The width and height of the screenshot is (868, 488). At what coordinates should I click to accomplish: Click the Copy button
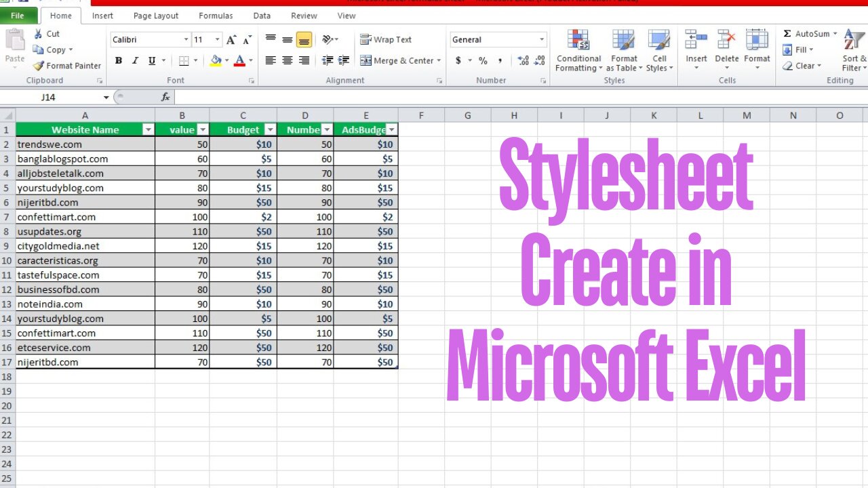[52, 49]
